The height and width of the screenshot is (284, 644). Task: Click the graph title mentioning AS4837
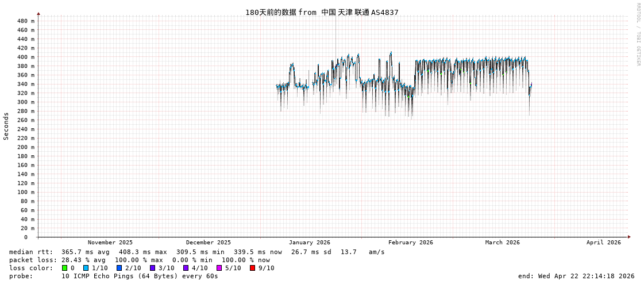point(322,12)
